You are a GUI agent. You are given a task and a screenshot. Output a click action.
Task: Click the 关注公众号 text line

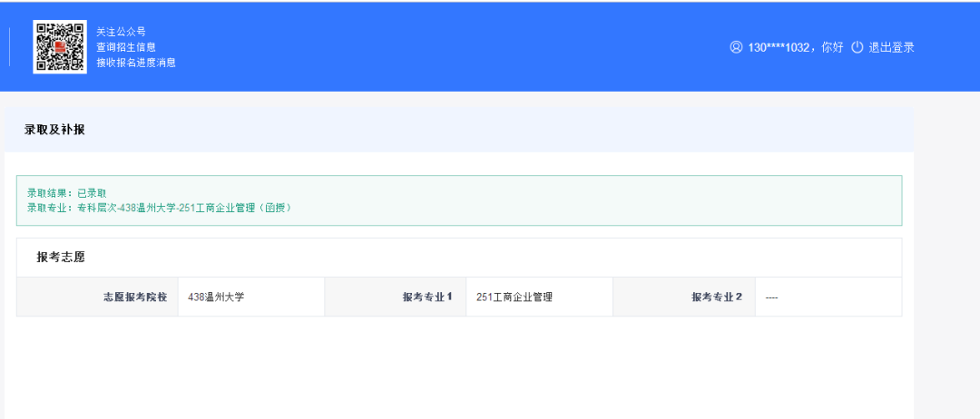121,32
